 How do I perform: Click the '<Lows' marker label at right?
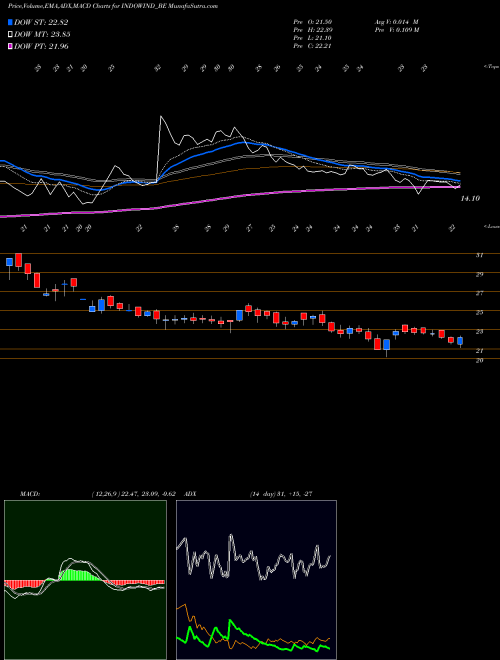(491, 226)
